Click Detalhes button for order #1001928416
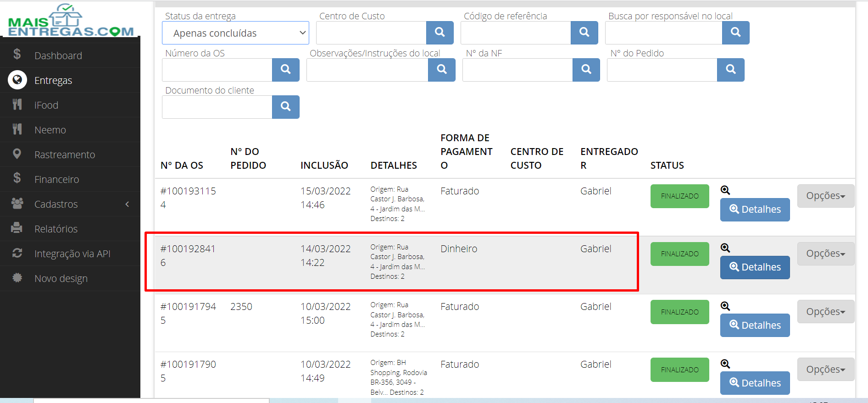 point(755,267)
